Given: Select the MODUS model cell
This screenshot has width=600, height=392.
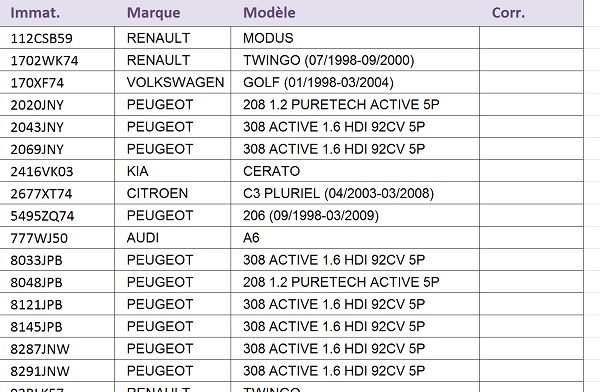Looking at the screenshot, I should pos(355,38).
